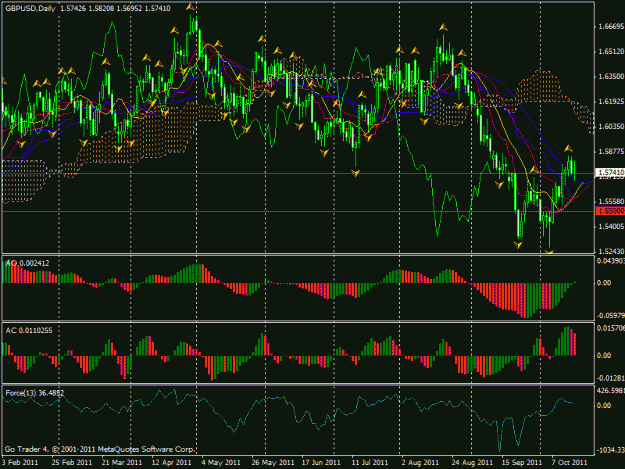Image resolution: width=625 pixels, height=469 pixels.
Task: Click the 1.63500 price axis label
Action: tap(611, 76)
